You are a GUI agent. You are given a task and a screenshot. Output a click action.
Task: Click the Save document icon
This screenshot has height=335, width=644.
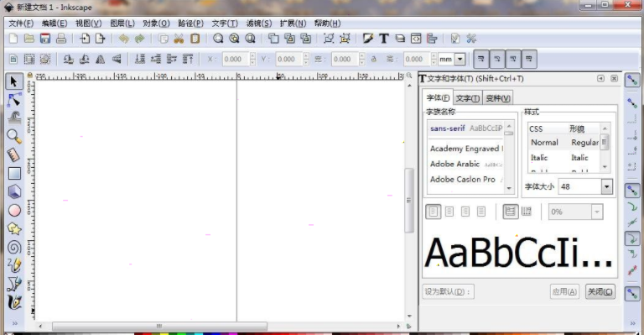pos(45,39)
